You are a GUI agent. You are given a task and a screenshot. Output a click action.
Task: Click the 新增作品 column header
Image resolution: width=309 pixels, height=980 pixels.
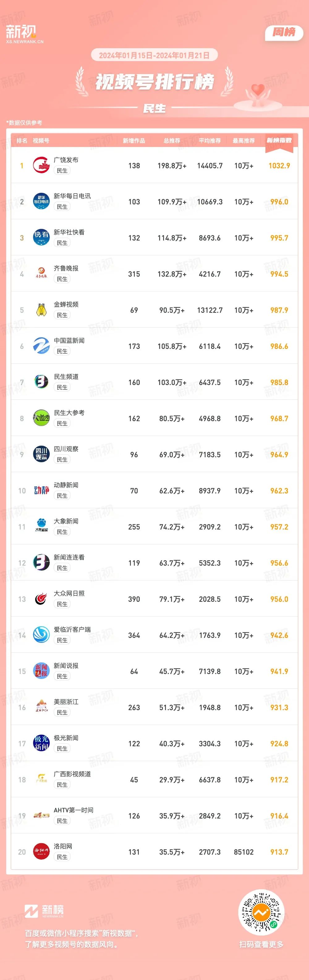134,141
